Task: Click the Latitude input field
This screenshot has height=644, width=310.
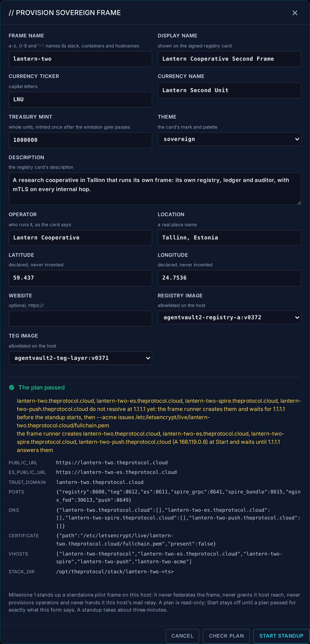Action: [80, 278]
